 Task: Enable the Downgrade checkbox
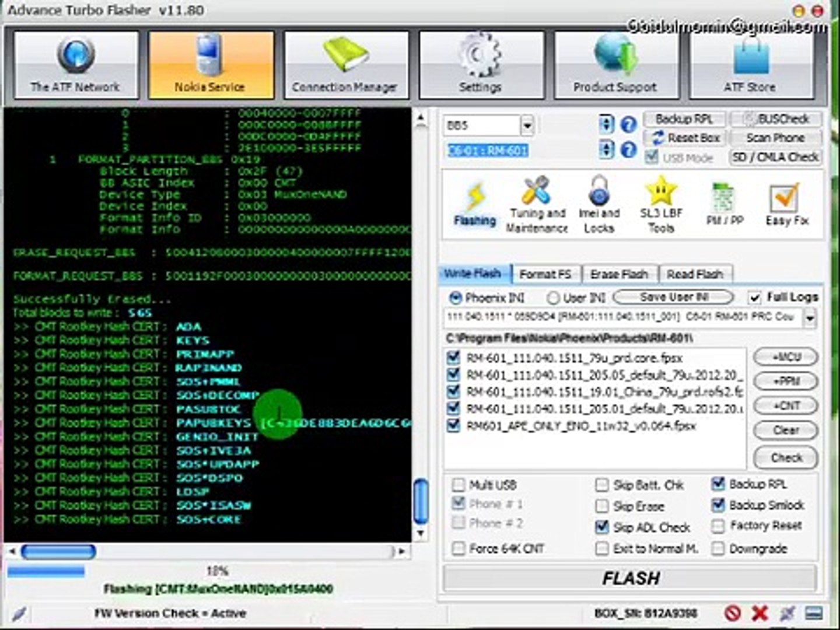coord(718,548)
